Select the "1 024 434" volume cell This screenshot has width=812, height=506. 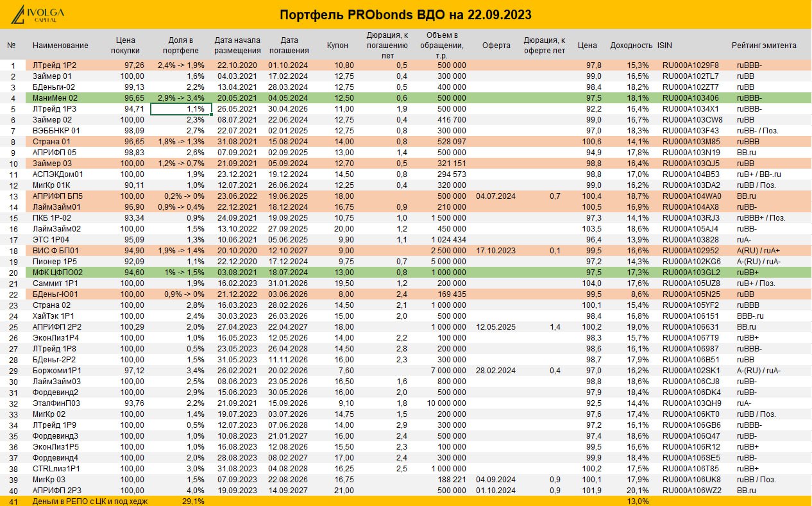[x=447, y=240]
